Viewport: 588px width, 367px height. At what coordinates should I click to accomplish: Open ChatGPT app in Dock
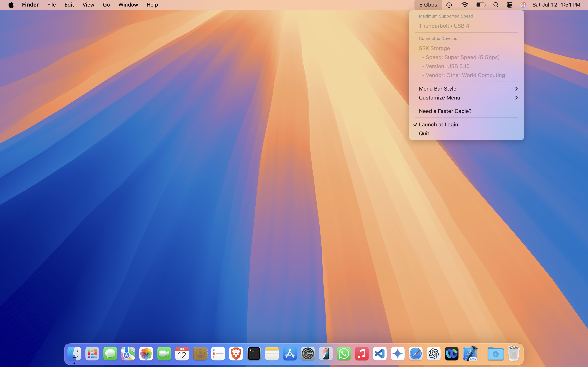[433, 354]
